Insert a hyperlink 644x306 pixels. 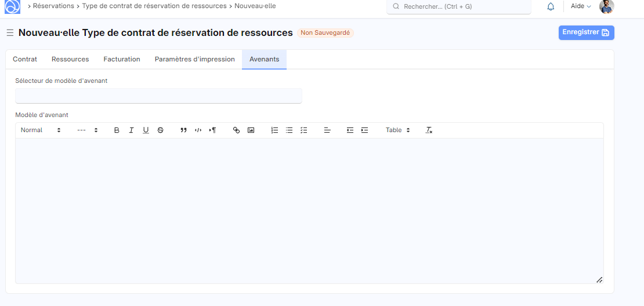(x=236, y=130)
